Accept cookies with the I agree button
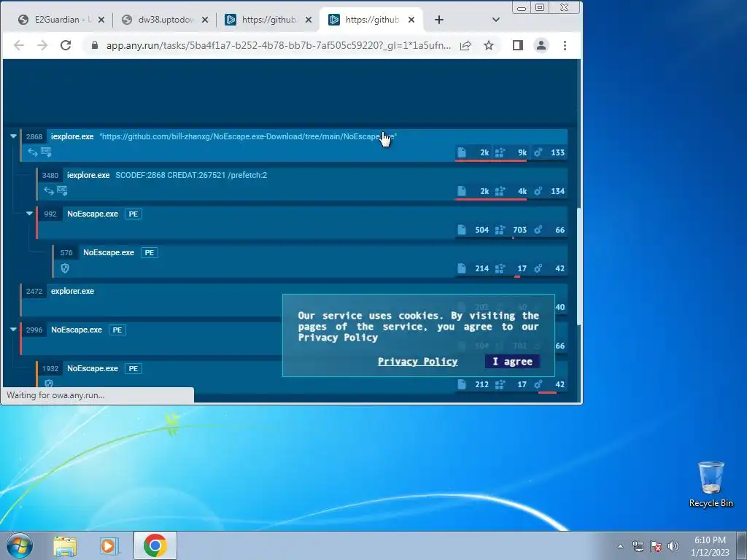 pyautogui.click(x=513, y=362)
